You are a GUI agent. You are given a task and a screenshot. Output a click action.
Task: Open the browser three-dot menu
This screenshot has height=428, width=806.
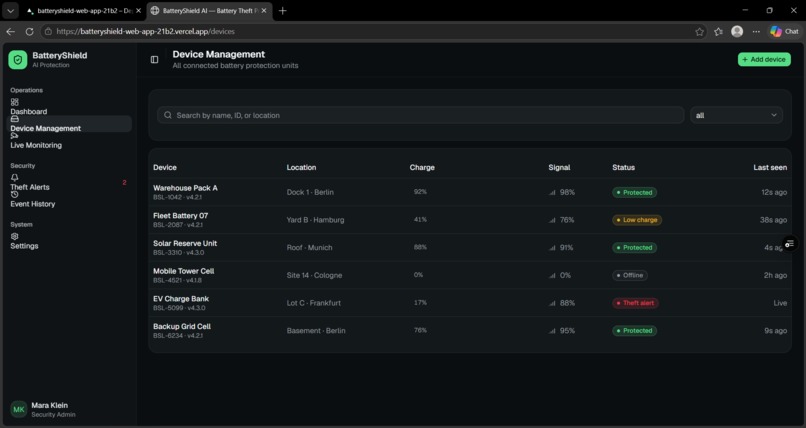pyautogui.click(x=756, y=31)
